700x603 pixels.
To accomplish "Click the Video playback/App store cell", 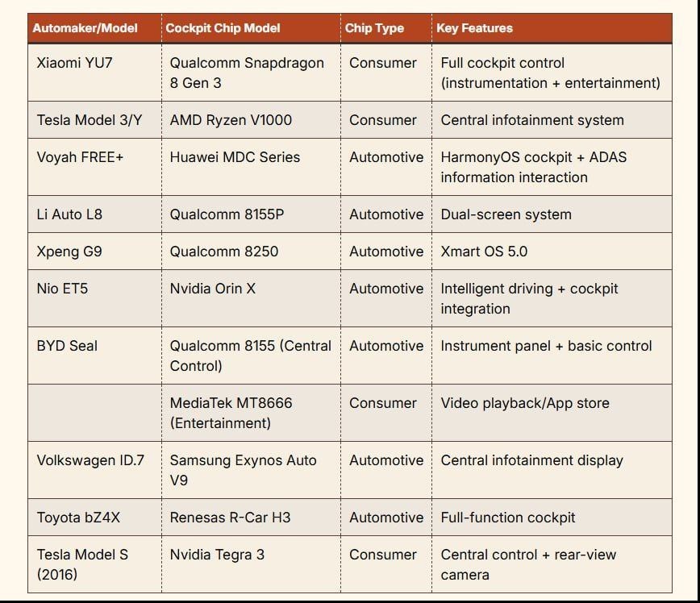I will click(x=552, y=413).
